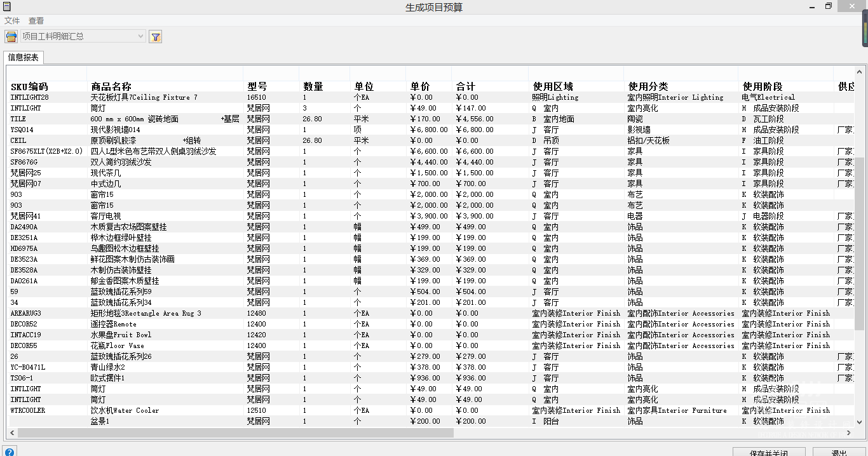868x456 pixels.
Task: Click the scroll up arrow of the table
Action: pos(860,71)
